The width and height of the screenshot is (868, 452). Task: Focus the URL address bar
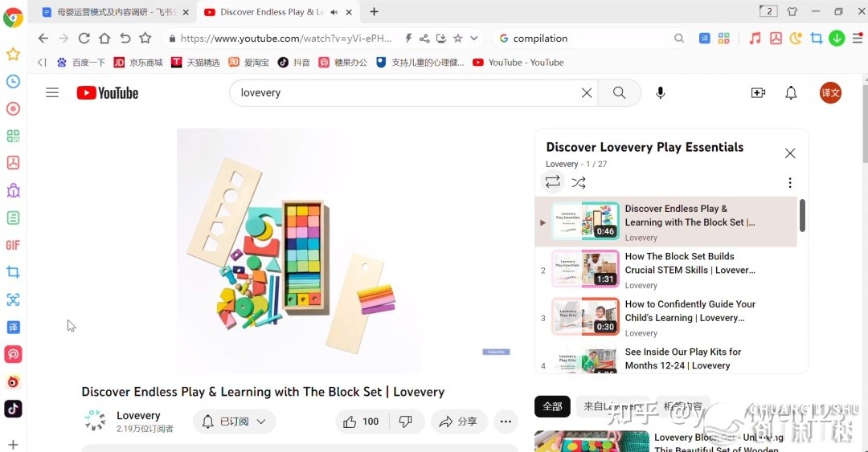[x=286, y=39]
